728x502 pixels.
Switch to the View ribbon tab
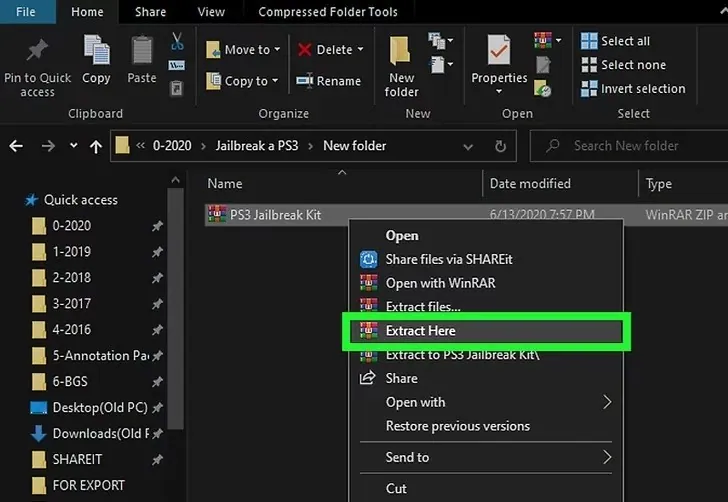tap(211, 12)
